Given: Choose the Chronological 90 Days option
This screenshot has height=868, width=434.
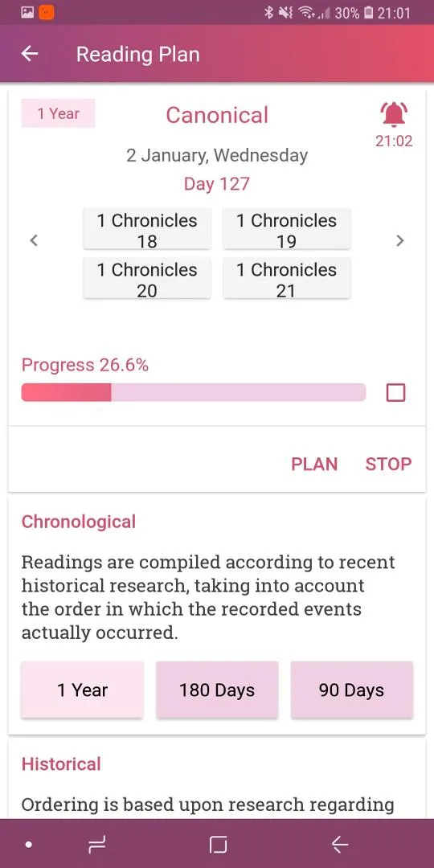Looking at the screenshot, I should point(352,690).
